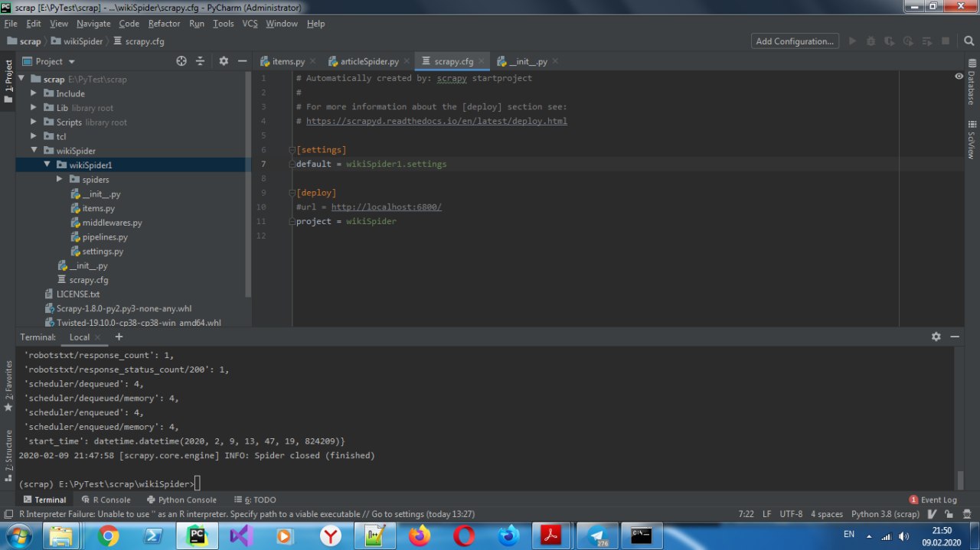This screenshot has width=980, height=550.
Task: Expand the Include folder
Action: tap(34, 93)
